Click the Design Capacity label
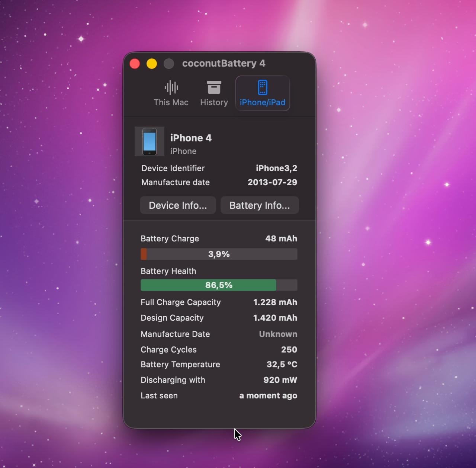The height and width of the screenshot is (468, 476). click(172, 318)
